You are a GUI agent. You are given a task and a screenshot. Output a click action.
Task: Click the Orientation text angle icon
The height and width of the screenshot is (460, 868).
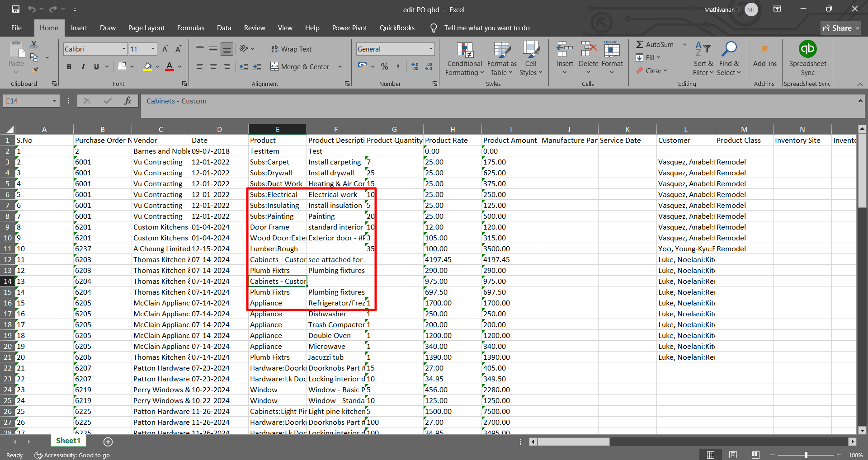pos(244,49)
